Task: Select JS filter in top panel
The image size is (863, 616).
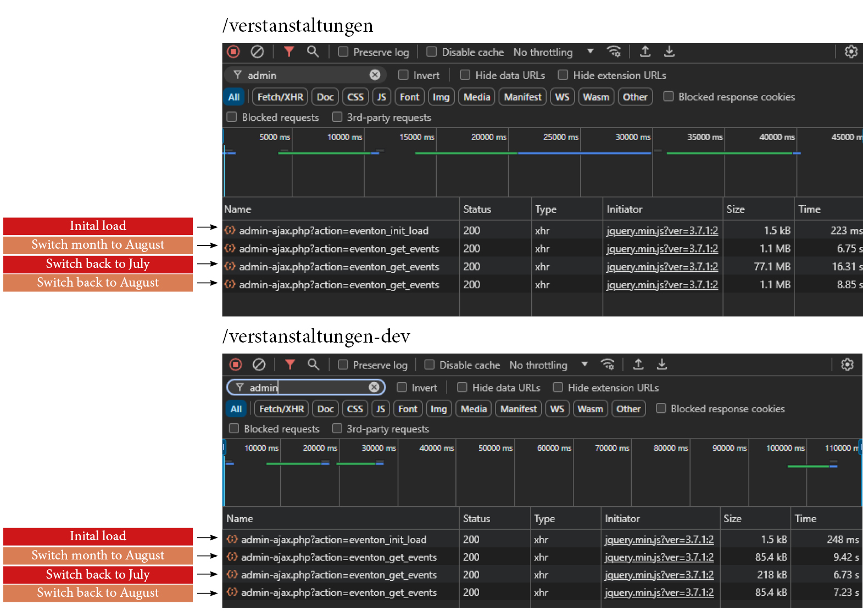Action: point(382,97)
